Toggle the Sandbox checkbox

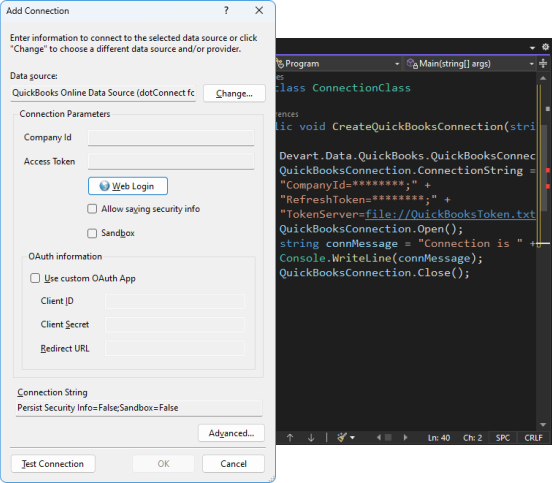[x=92, y=233]
